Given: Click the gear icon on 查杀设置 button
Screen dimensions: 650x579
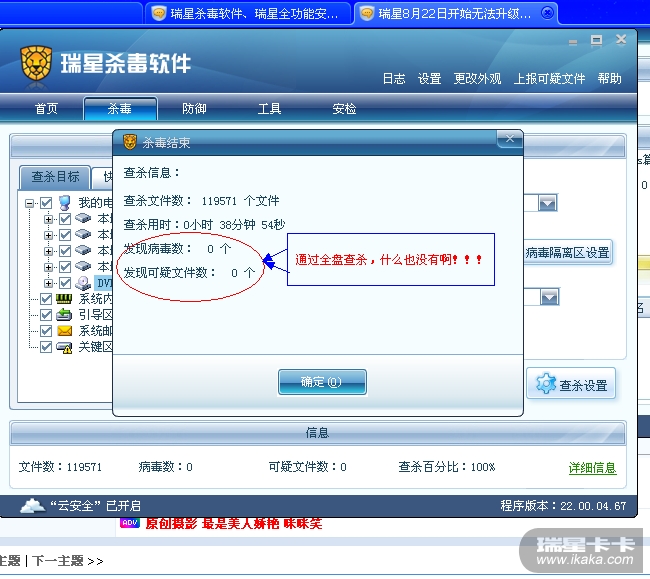Looking at the screenshot, I should 546,384.
